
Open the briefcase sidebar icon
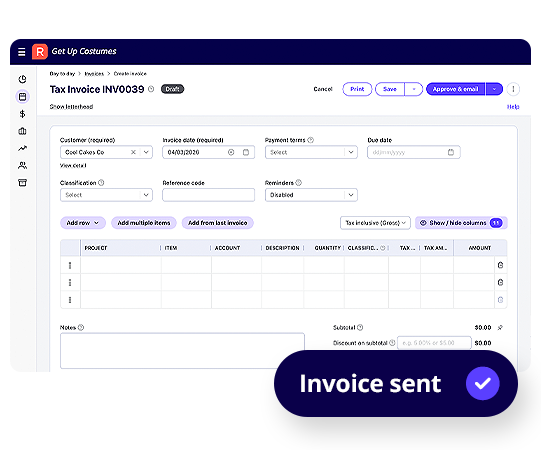tap(22, 131)
